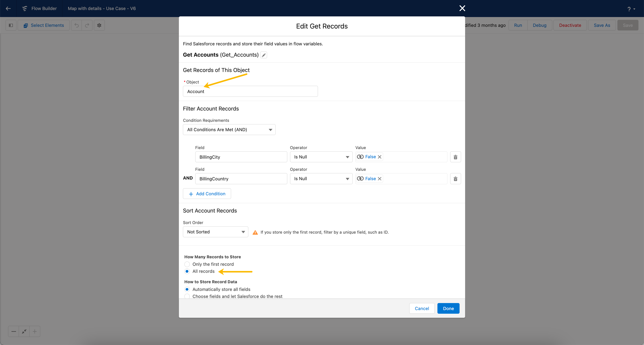Click the Add Condition button
The height and width of the screenshot is (345, 644).
(207, 194)
